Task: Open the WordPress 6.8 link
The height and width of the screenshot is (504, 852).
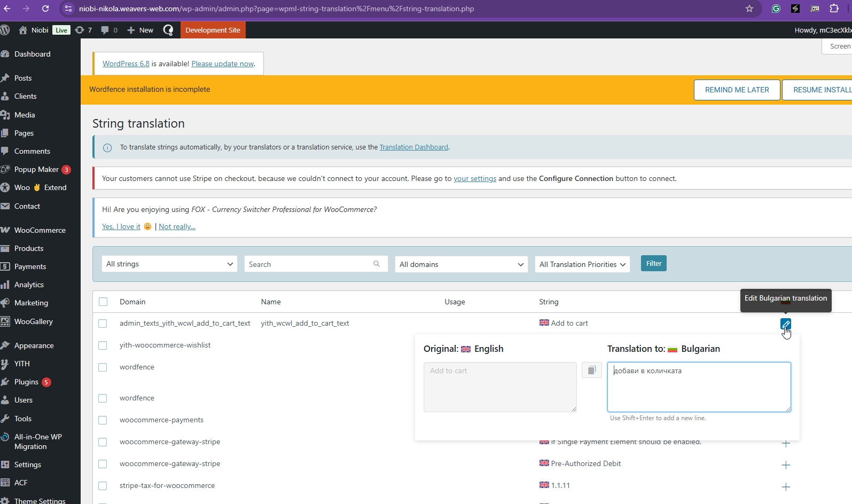Action: [x=126, y=64]
